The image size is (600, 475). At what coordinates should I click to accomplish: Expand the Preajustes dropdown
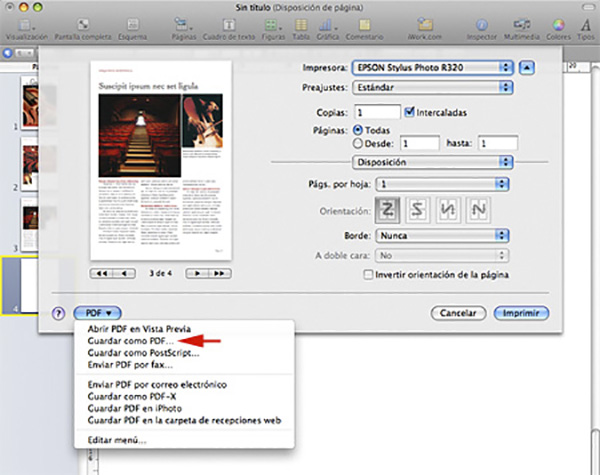coord(431,87)
